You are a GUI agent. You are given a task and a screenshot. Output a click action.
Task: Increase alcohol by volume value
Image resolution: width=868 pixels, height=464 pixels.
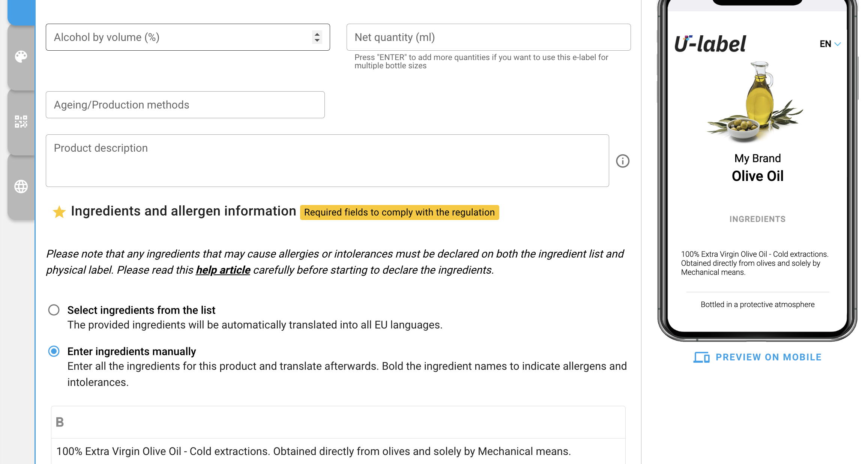coord(317,34)
